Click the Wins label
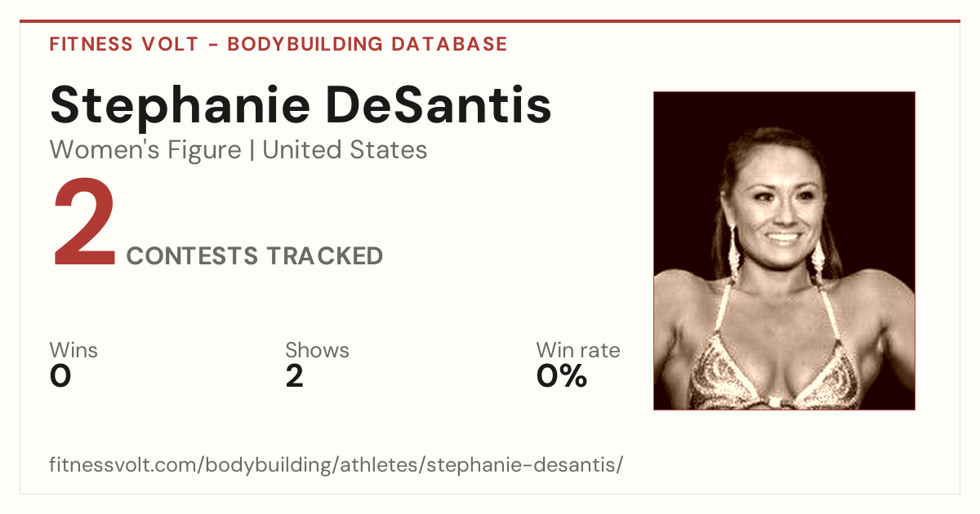 click(x=73, y=351)
